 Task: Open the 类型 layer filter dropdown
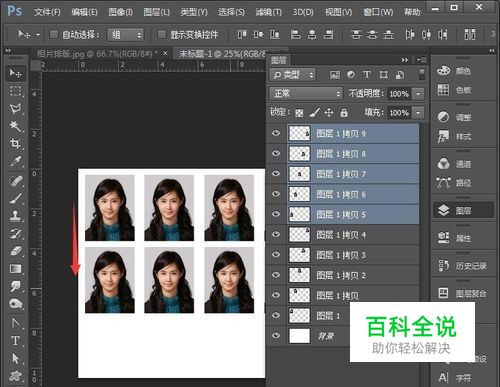[292, 75]
